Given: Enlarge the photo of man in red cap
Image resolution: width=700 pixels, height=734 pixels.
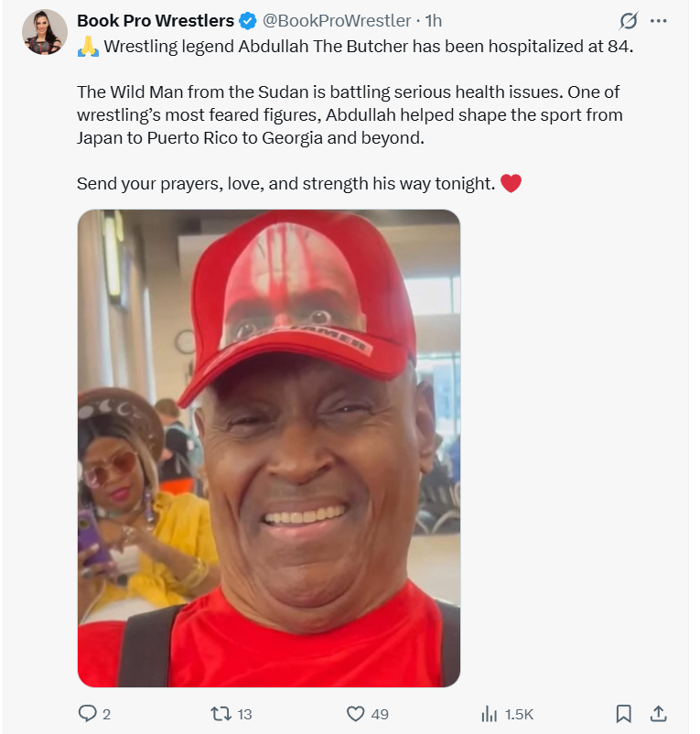Looking at the screenshot, I should 269,448.
